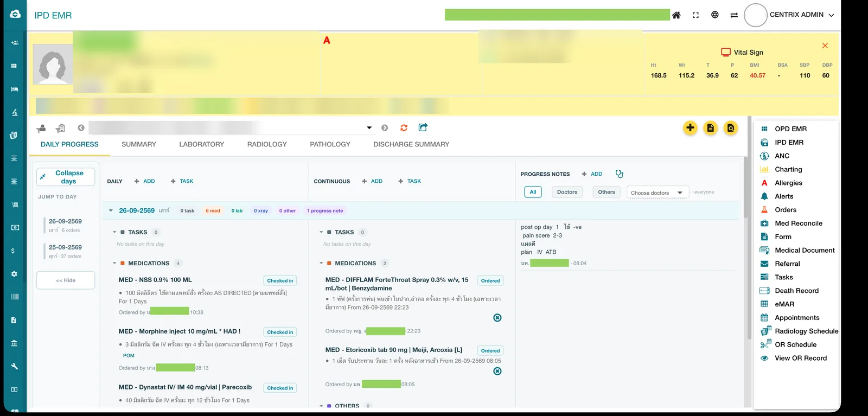Select the Doctors filter for progress notes
868x416 pixels.
[567, 192]
